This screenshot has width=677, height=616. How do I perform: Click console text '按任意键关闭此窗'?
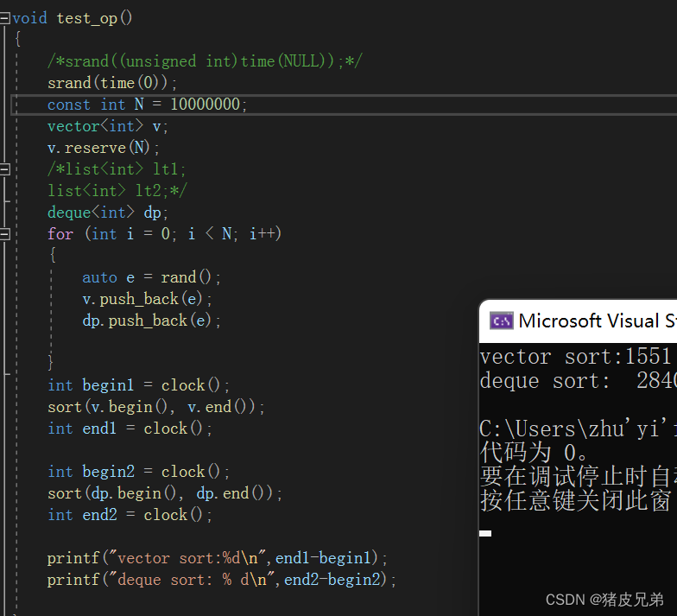[575, 500]
